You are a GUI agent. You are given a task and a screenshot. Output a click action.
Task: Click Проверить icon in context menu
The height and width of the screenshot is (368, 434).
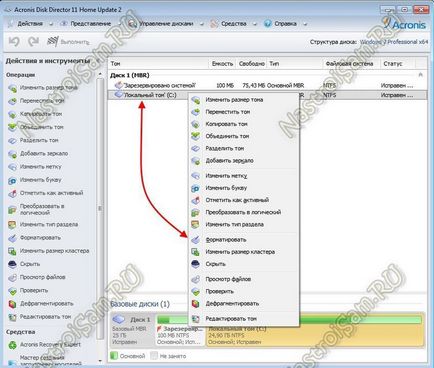click(196, 291)
